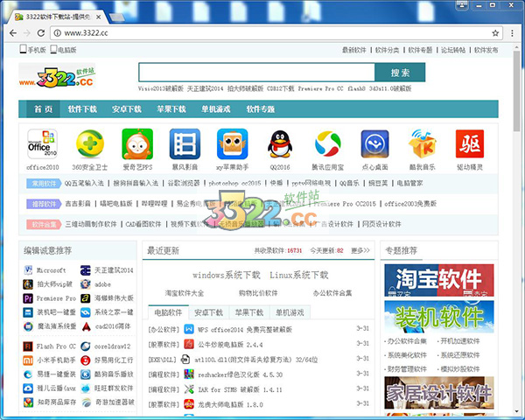The height and width of the screenshot is (420, 525).
Task: Open the office2010 app icon
Action: 42,143
